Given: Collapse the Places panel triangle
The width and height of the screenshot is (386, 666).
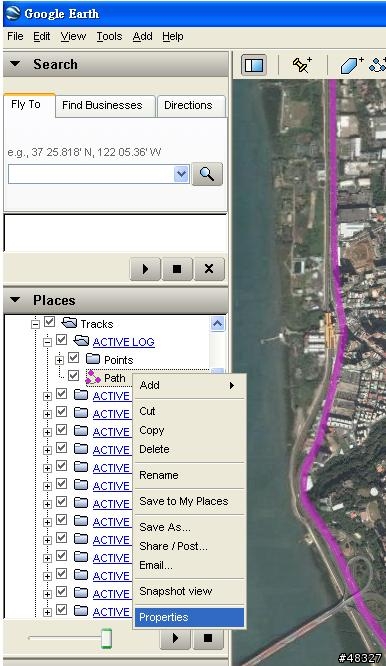Looking at the screenshot, I should tap(15, 300).
